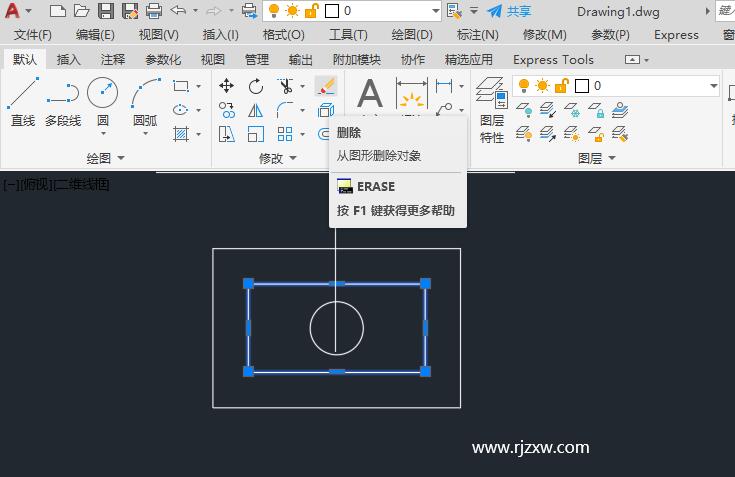Screen dimensions: 735x477
Task: Toggle layer freeze sun in ribbon layer list
Action: click(x=543, y=86)
